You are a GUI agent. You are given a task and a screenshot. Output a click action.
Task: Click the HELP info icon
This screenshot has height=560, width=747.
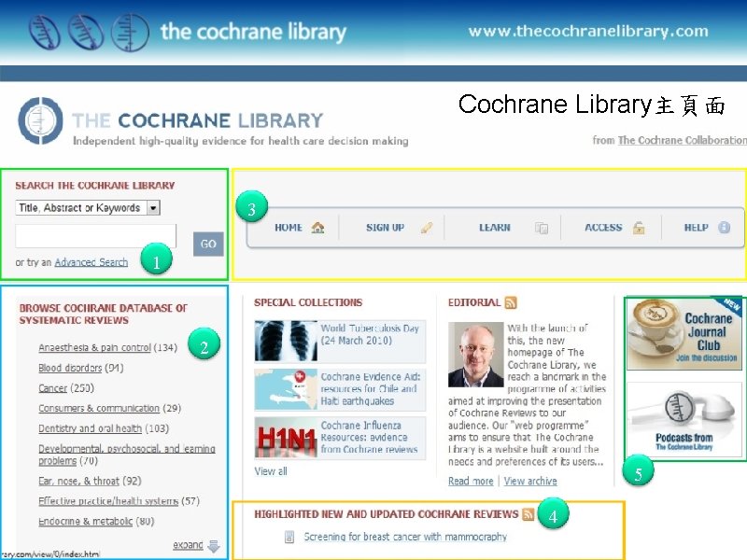click(725, 228)
